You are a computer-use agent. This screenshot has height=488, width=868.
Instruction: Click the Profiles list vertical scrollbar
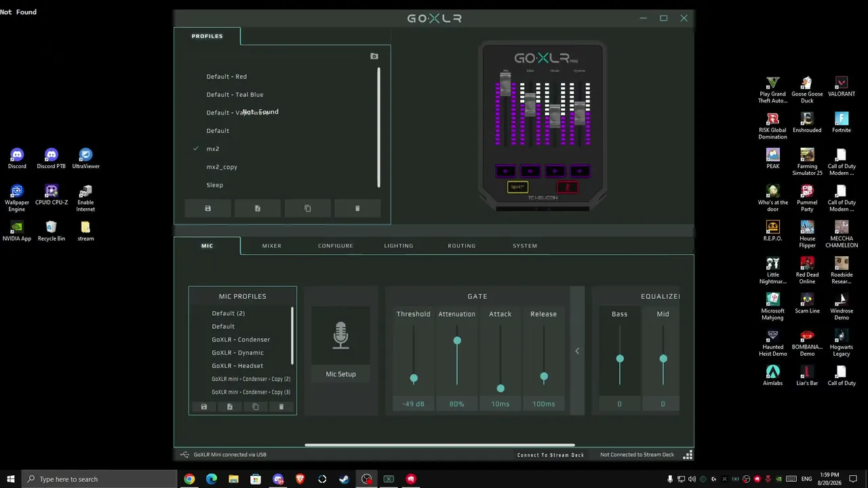point(378,127)
